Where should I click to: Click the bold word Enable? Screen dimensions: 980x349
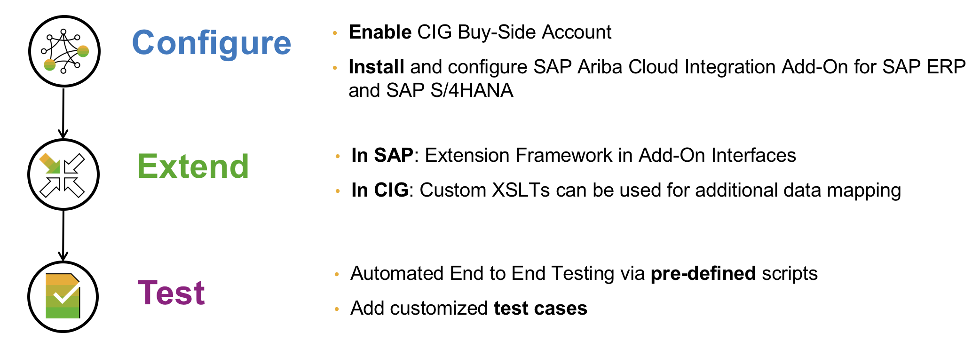pyautogui.click(x=380, y=32)
